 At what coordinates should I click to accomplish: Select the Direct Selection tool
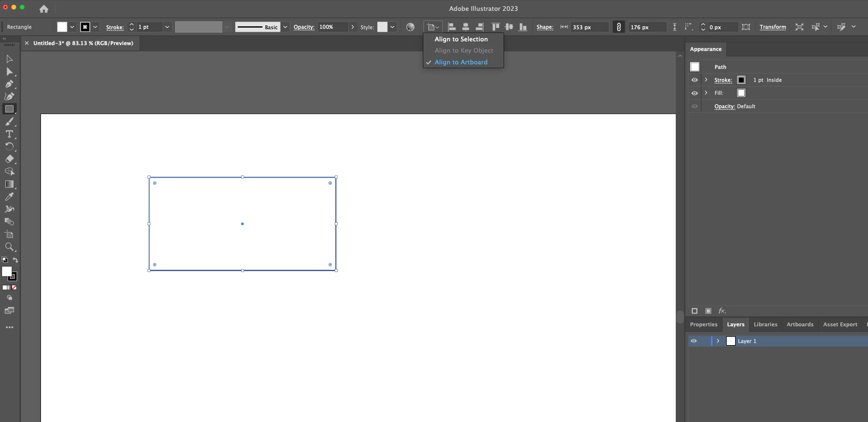click(9, 71)
